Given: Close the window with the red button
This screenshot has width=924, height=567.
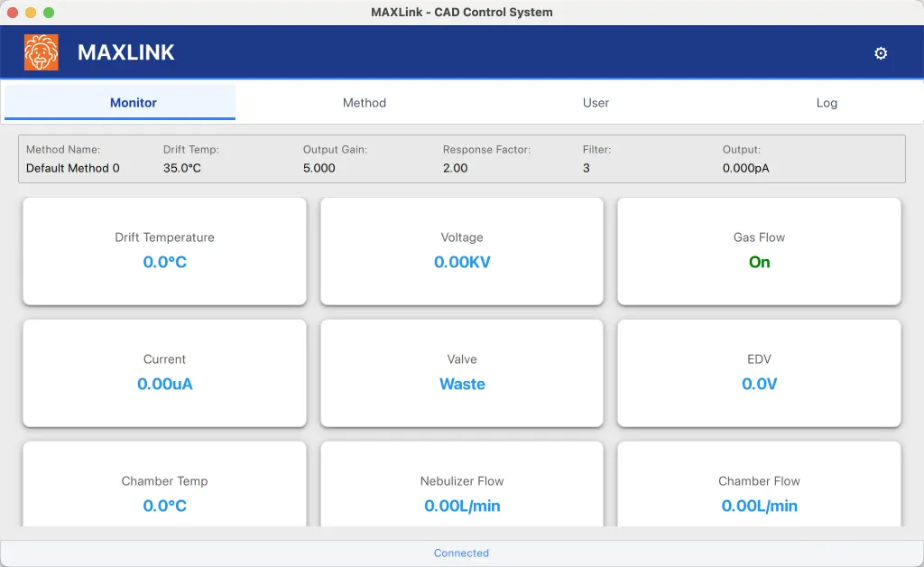Looking at the screenshot, I should 13,13.
